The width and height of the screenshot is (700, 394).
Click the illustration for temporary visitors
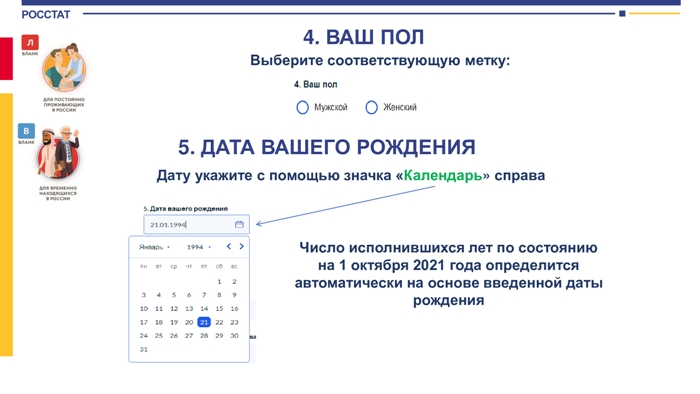[58, 153]
